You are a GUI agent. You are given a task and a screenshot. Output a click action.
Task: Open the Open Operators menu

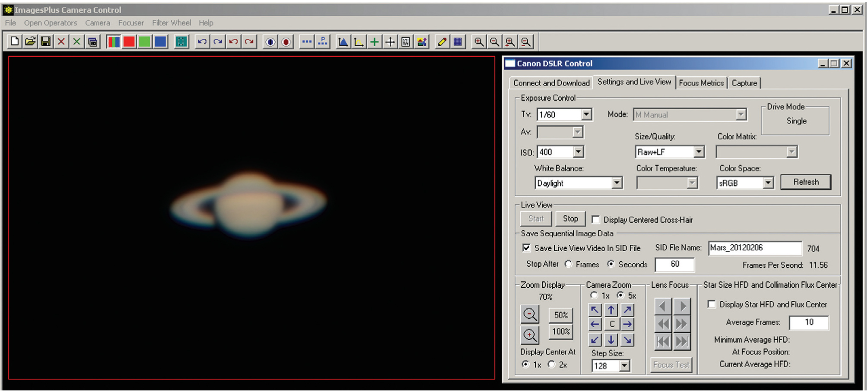tap(51, 23)
